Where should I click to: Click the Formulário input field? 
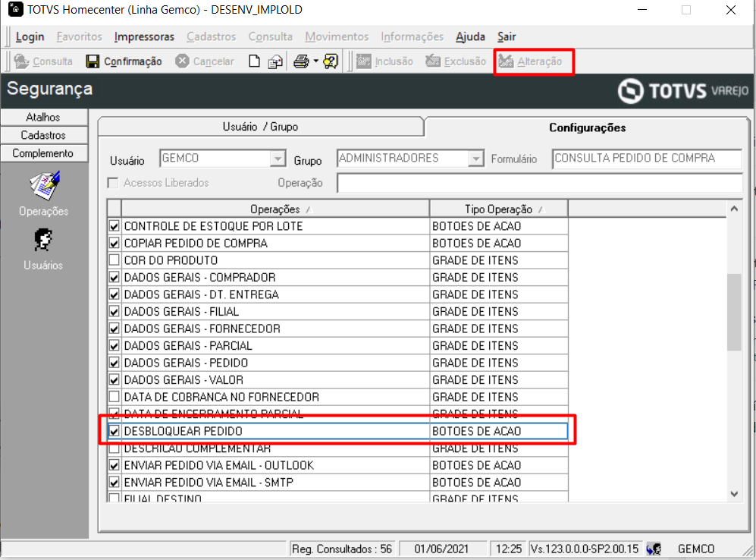pyautogui.click(x=647, y=159)
